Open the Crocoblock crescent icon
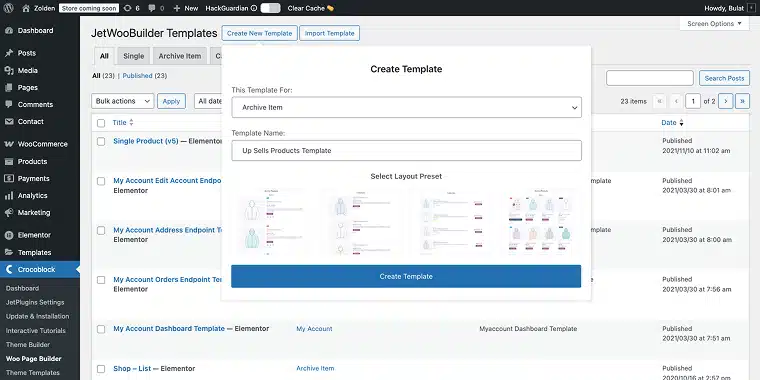The height and width of the screenshot is (380, 760). coord(9,269)
